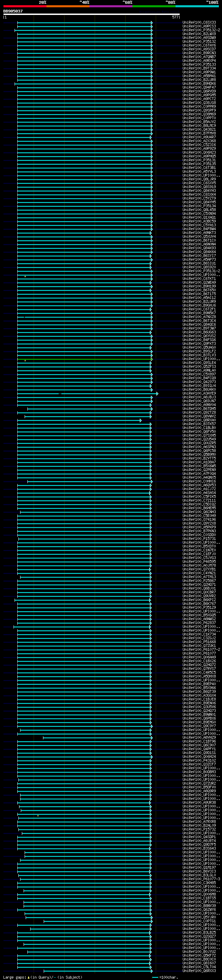Image resolution: width=222 pixels, height=980 pixels.
Task: Click on UniRef100_B9RCN3
Action: [199, 53]
